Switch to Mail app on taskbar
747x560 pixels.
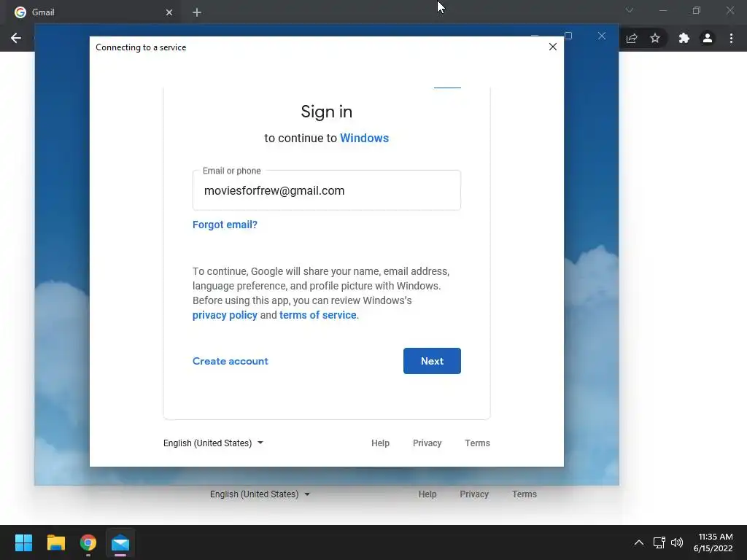[120, 542]
